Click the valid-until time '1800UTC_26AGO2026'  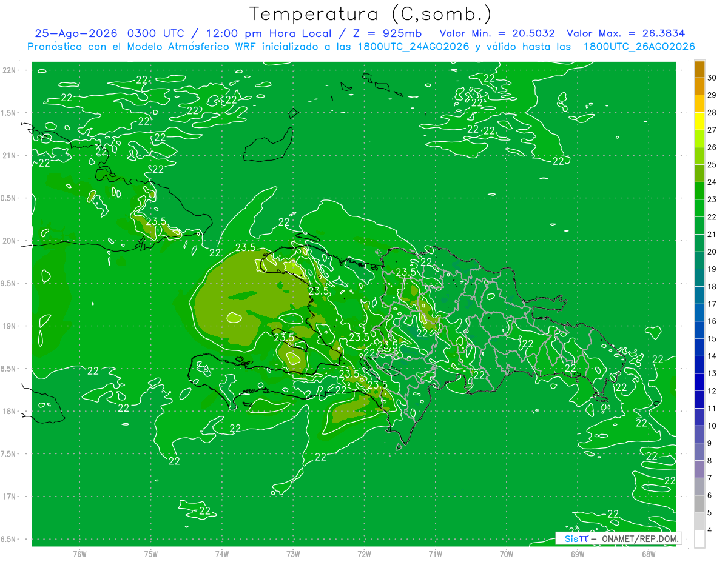(639, 47)
